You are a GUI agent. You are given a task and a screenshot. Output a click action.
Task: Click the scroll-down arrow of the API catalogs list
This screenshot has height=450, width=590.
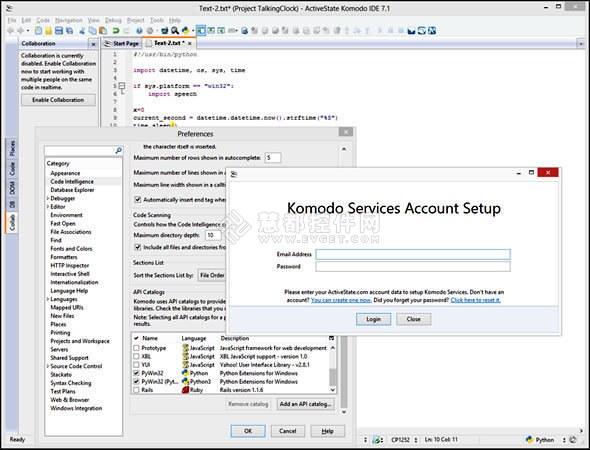tap(332, 390)
